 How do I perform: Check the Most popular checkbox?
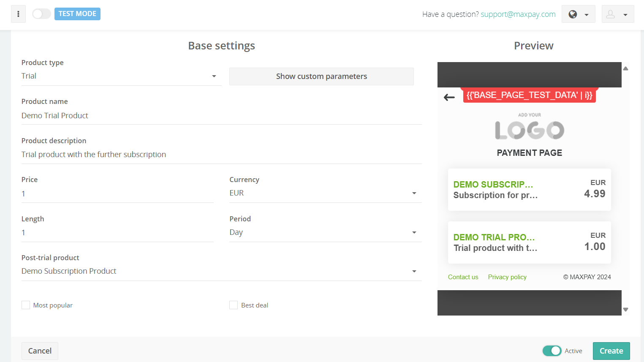[x=26, y=305]
